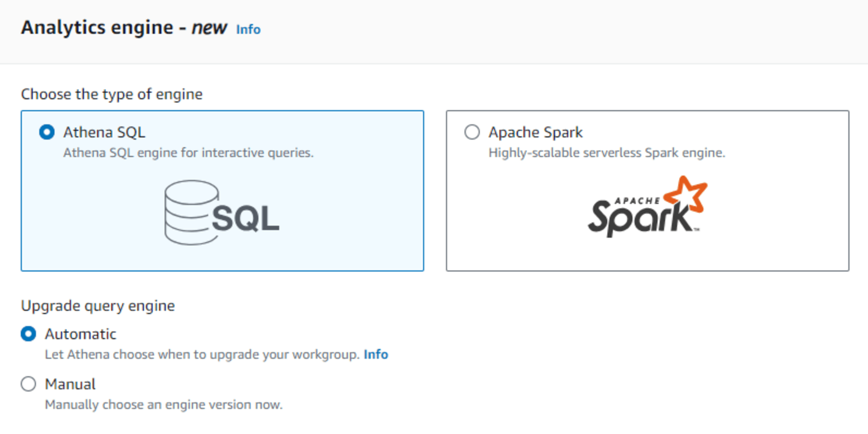Open Info link after workgroup upgrade description
The height and width of the screenshot is (434, 868).
coord(376,355)
